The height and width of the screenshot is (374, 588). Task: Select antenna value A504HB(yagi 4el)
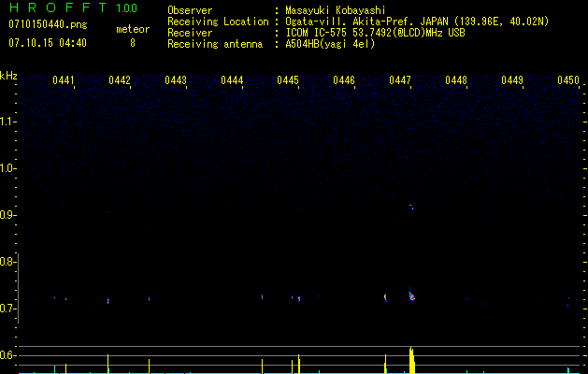pos(330,44)
